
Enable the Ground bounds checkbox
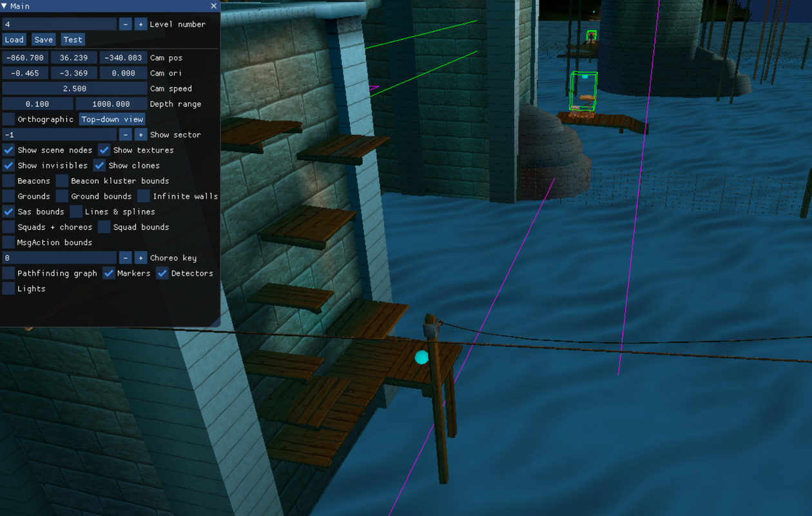point(62,197)
